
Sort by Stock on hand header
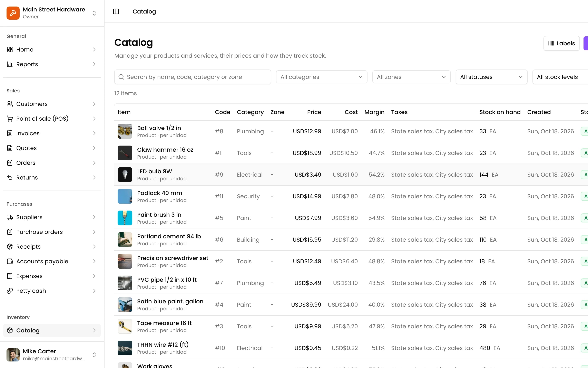click(x=500, y=112)
